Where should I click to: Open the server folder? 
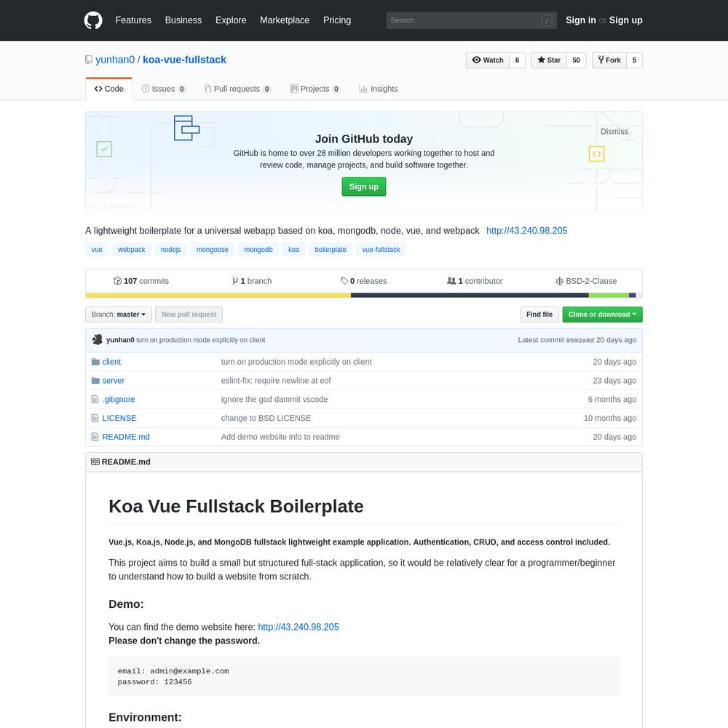tap(114, 381)
